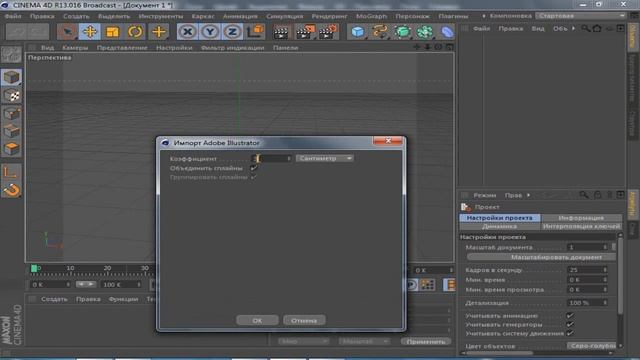This screenshot has height=360, width=640.
Task: Click the search icon in attributes panel
Action: (584, 195)
